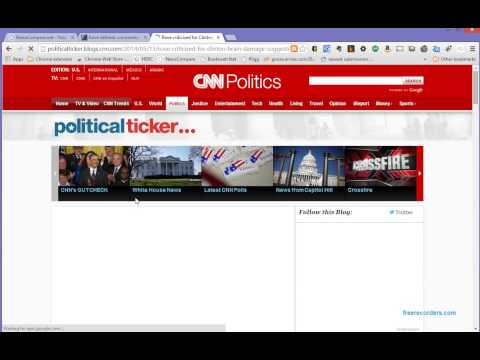Open the new tab button
This screenshot has height=360, width=480.
click(x=231, y=37)
